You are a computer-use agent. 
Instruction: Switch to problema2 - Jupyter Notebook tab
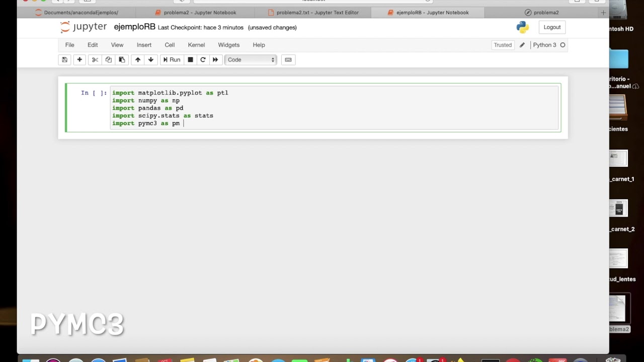pyautogui.click(x=195, y=13)
